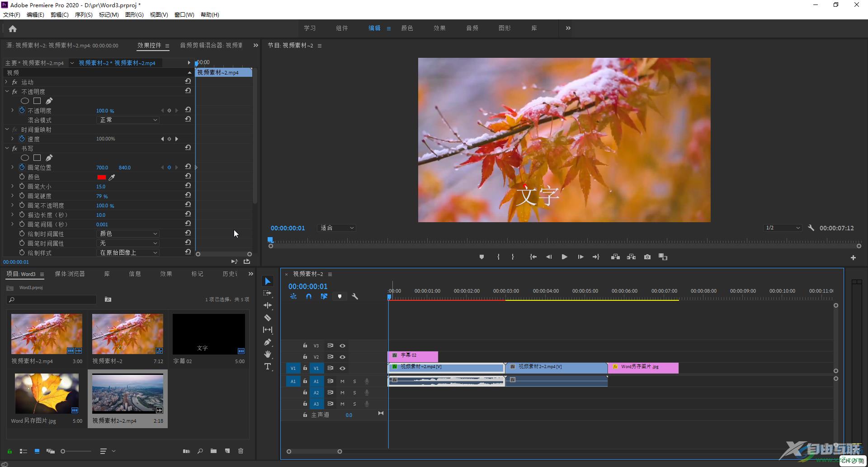The height and width of the screenshot is (467, 868).
Task: Select the Track Select Forward tool
Action: tap(268, 294)
